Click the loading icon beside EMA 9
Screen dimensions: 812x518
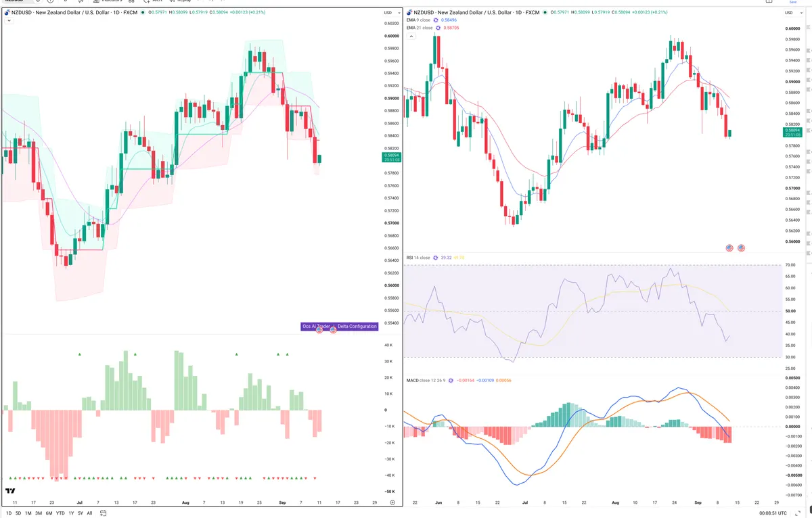point(436,20)
